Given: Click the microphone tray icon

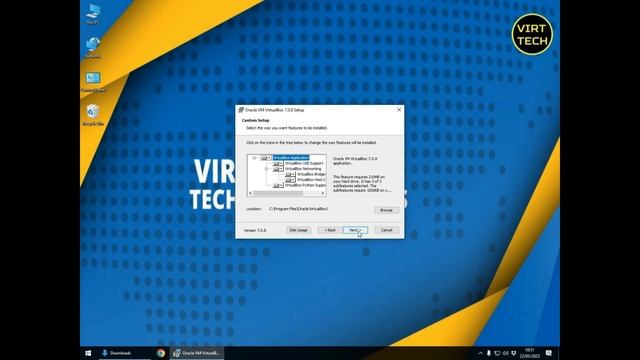Looking at the screenshot, I should tap(489, 353).
